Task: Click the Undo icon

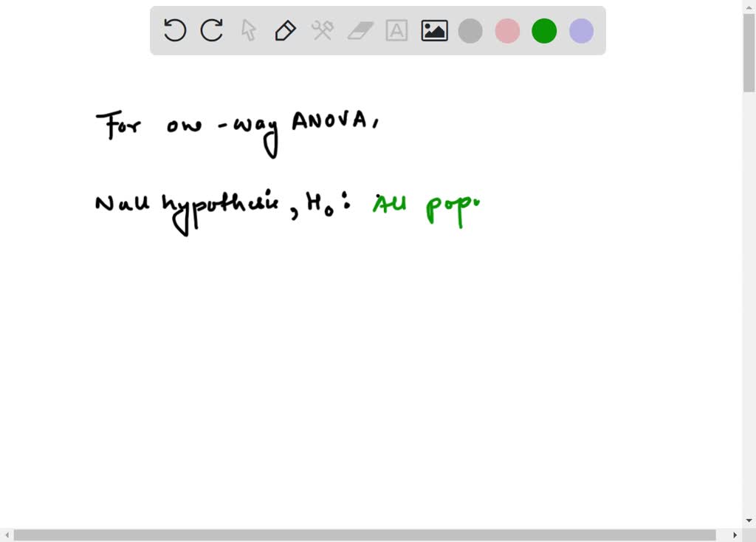Action: tap(174, 30)
